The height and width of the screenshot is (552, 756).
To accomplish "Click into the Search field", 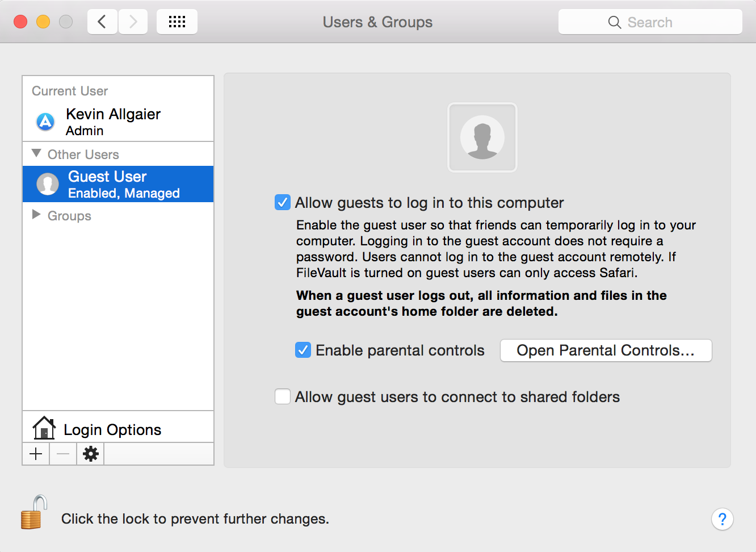I will click(650, 22).
